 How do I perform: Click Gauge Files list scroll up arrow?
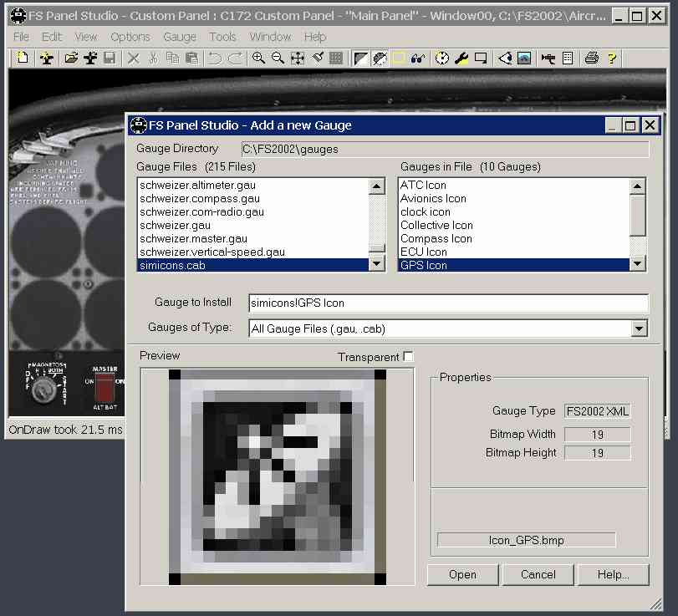click(377, 186)
